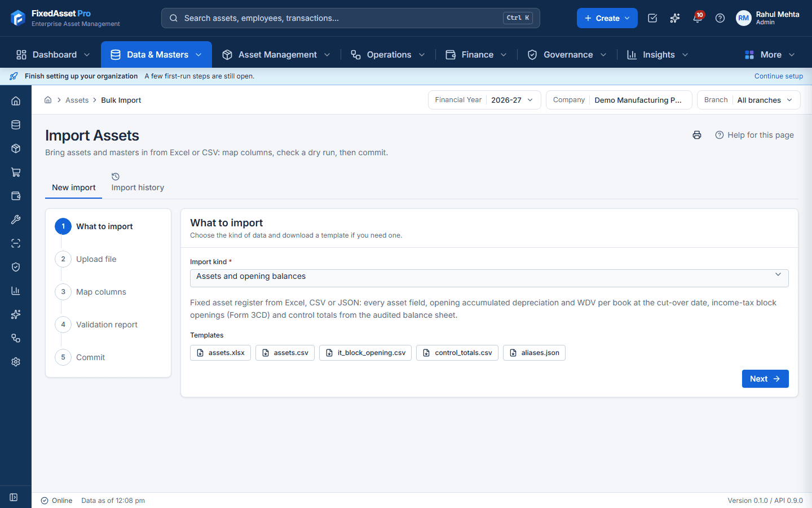Download the aliases.json template
The width and height of the screenshot is (812, 508).
[534, 353]
